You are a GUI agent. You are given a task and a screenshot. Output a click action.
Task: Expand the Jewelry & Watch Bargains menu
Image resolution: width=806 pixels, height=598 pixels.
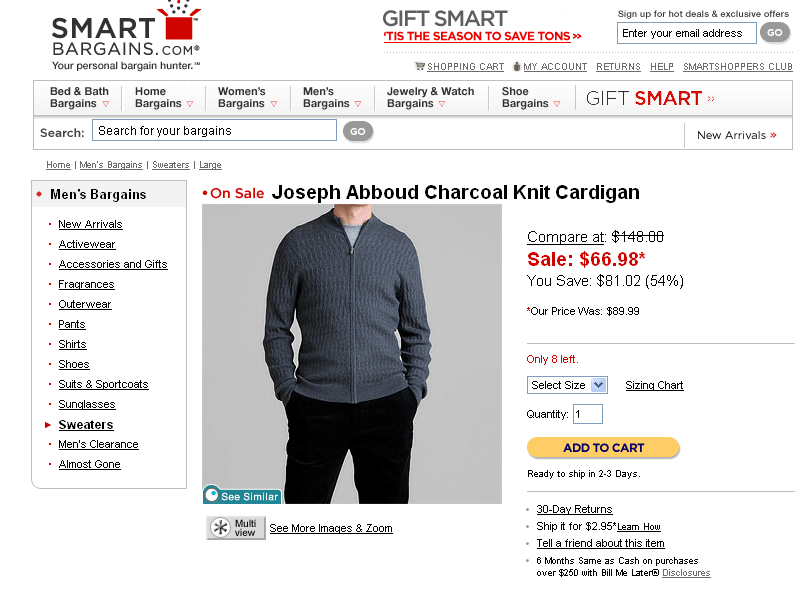pos(430,97)
